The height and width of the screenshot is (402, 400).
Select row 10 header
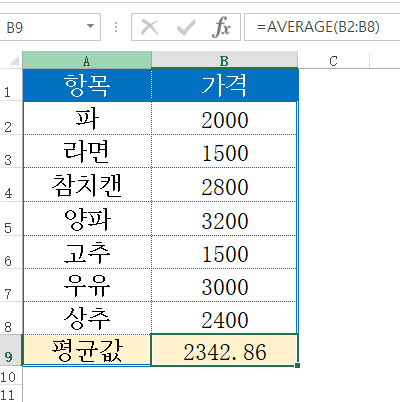click(11, 376)
